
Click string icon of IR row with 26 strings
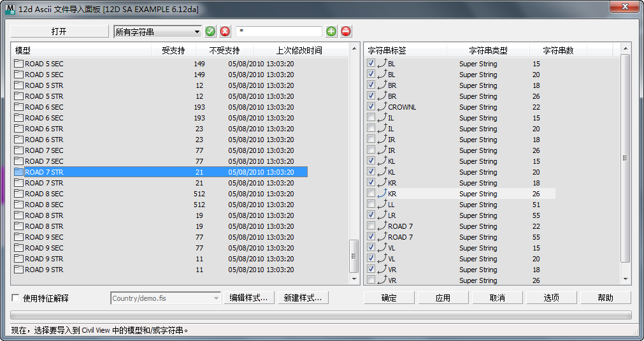coord(382,150)
